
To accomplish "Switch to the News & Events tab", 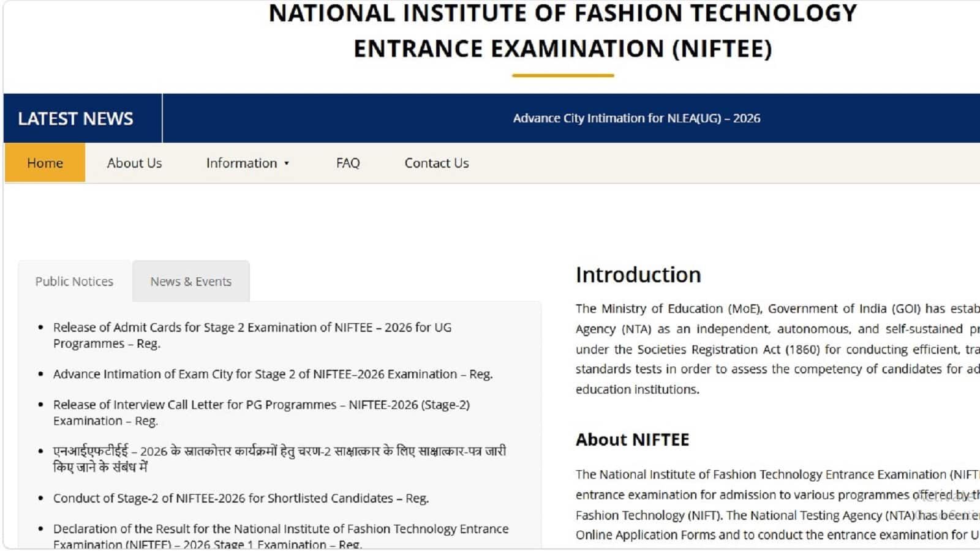I will 191,281.
